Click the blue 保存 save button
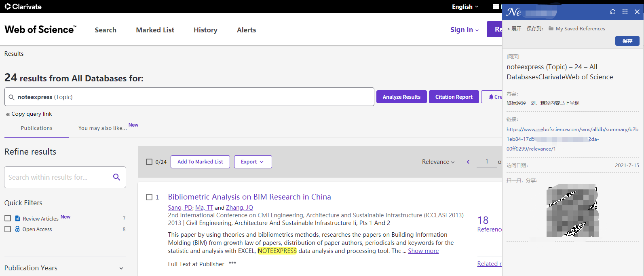Viewport: 644px width, 276px height. point(627,41)
